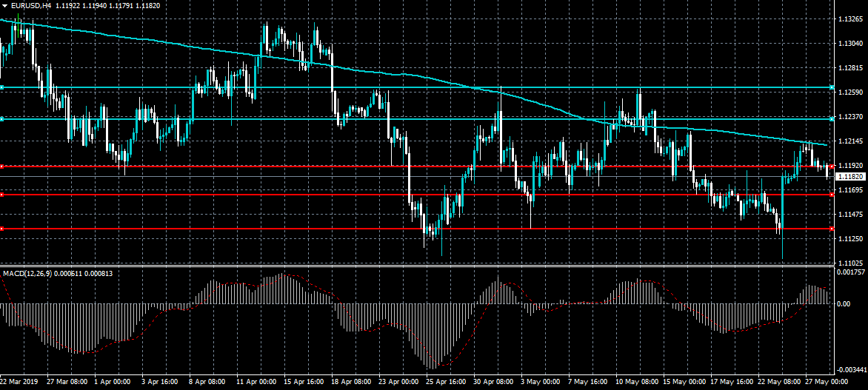868x390 pixels.
Task: Click the 18 Apr 08:00 time label
Action: point(351,382)
